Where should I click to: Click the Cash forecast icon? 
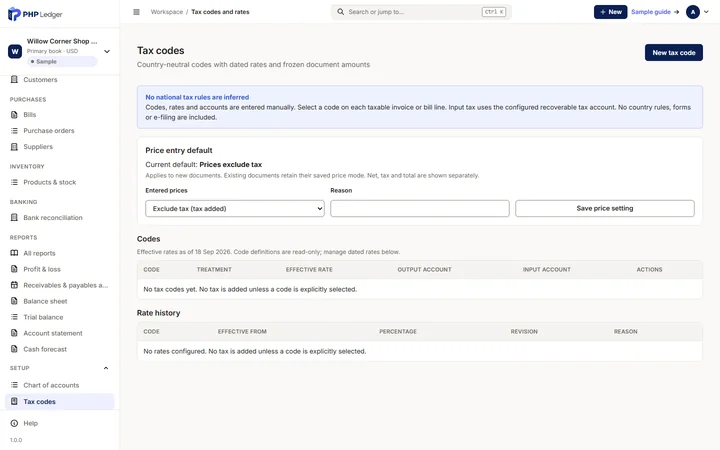click(x=14, y=349)
